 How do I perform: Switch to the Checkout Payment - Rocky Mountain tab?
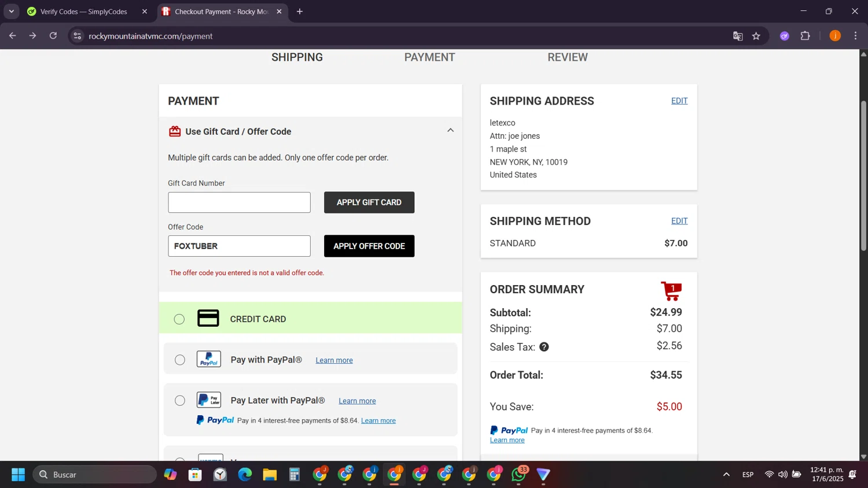(221, 12)
